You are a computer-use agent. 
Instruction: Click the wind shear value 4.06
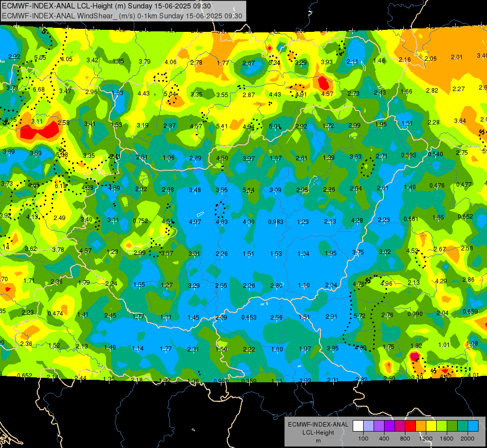171,62
